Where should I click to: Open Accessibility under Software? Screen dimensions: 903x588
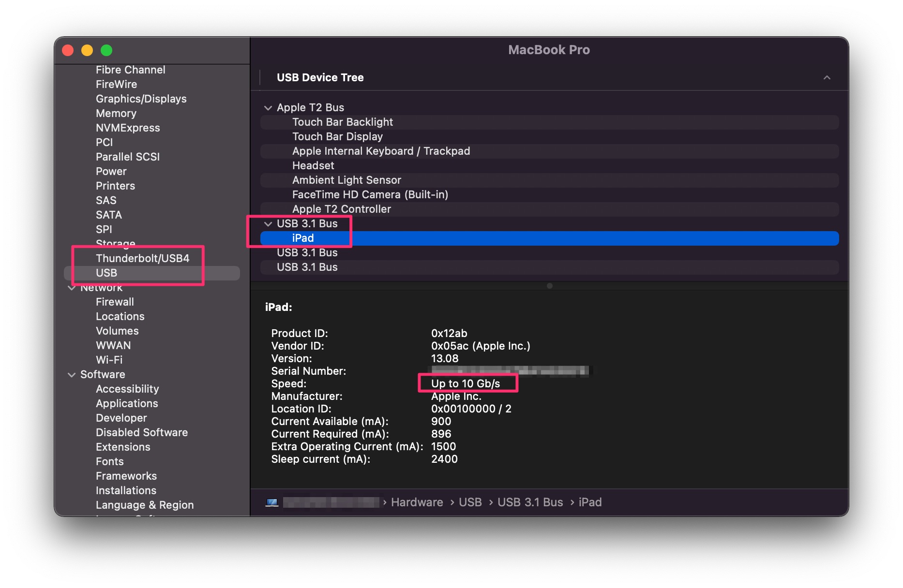(x=127, y=389)
